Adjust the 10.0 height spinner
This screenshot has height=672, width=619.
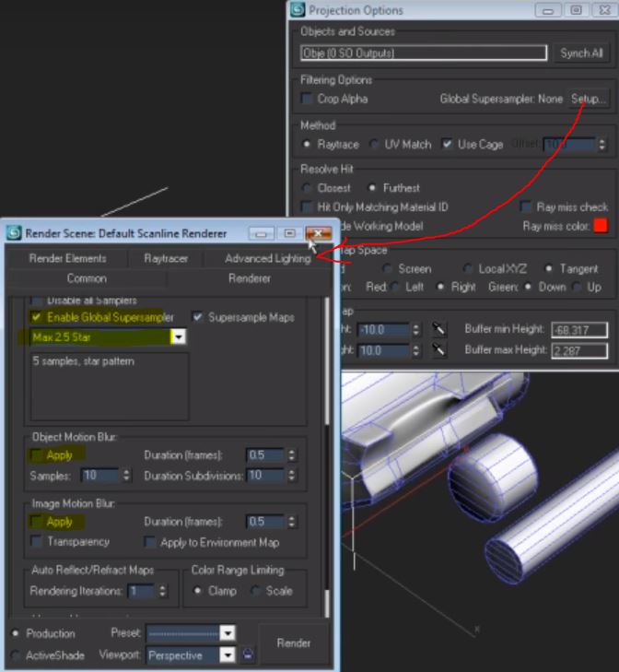415,350
